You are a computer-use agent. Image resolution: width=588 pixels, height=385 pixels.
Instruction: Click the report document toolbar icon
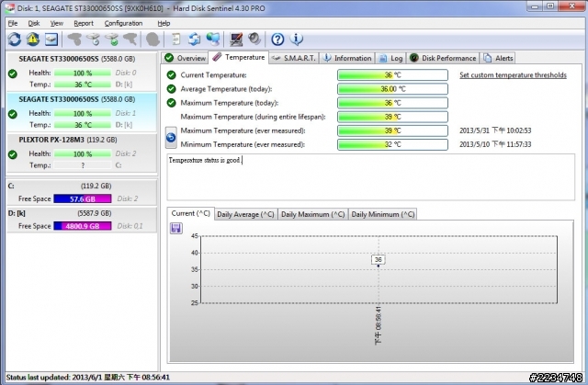click(175, 39)
